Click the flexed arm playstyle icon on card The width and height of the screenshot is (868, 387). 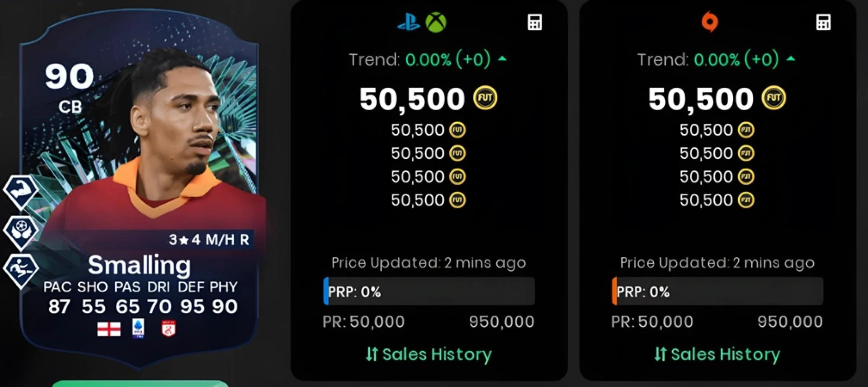point(20,192)
